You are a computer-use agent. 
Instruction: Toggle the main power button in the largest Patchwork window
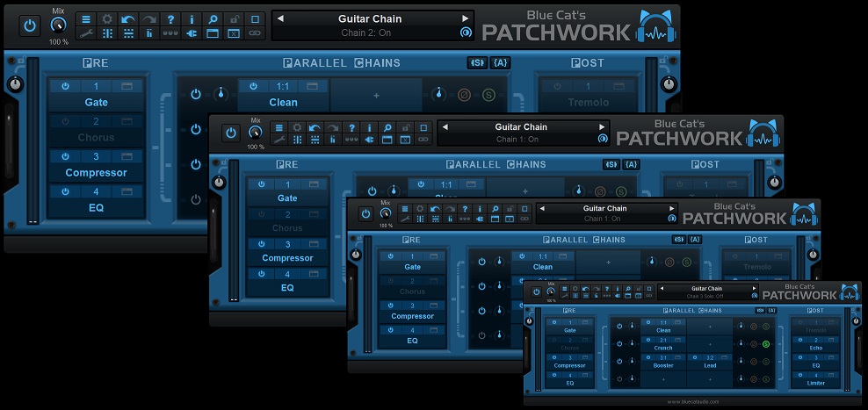click(30, 25)
